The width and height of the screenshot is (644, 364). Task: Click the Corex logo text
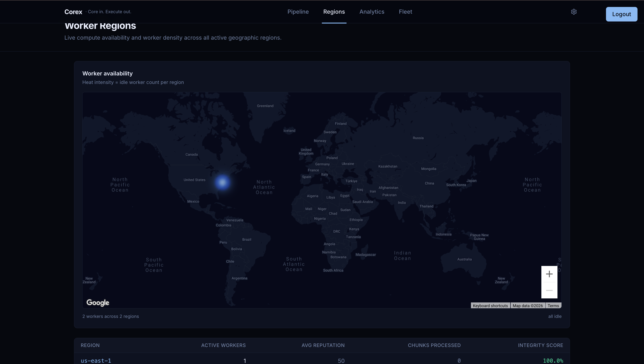click(x=73, y=12)
